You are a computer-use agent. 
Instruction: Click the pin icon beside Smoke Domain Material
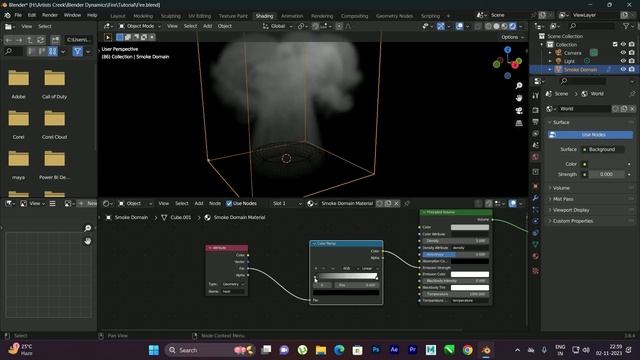click(407, 203)
